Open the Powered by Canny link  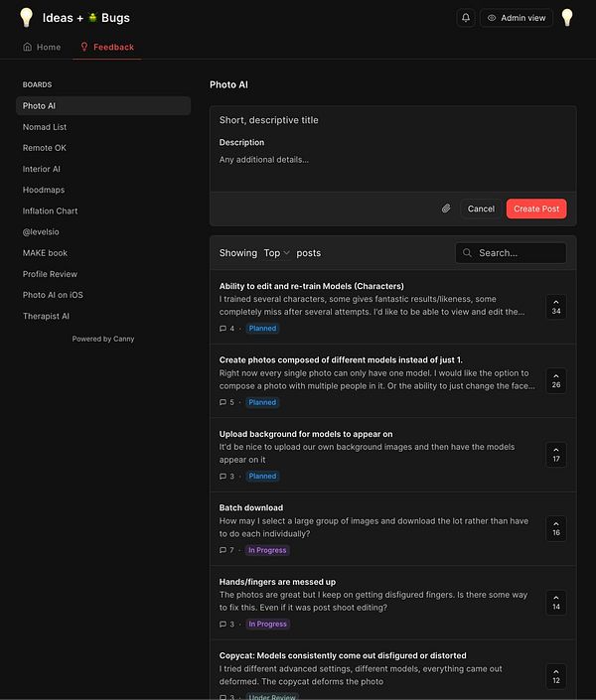point(103,339)
